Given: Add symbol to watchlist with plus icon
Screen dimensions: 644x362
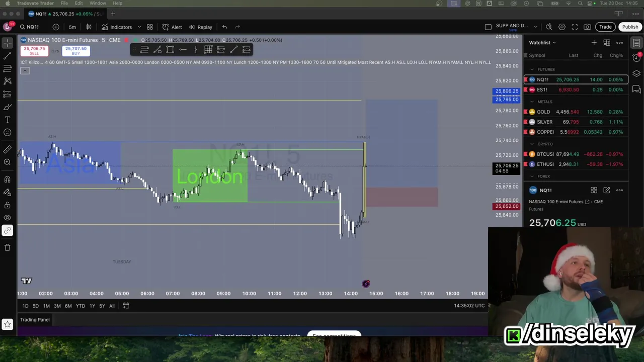Looking at the screenshot, I should (594, 43).
